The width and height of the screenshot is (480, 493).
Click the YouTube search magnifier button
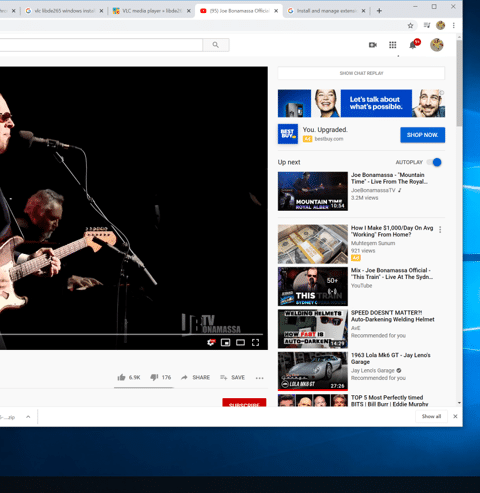[x=216, y=45]
